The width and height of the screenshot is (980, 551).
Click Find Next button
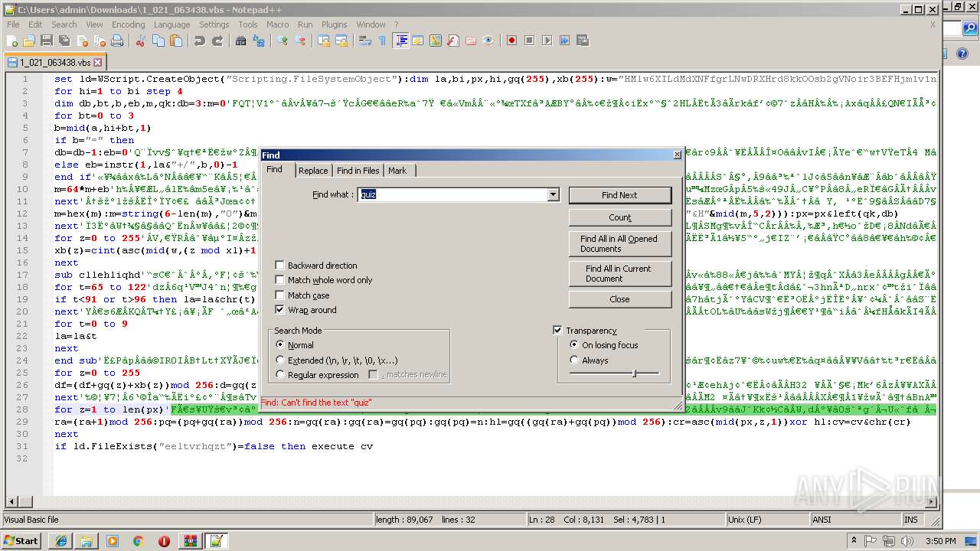click(x=619, y=195)
